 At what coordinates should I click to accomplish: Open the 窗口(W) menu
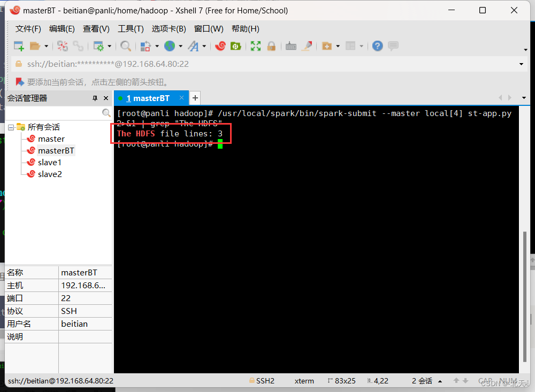(209, 29)
